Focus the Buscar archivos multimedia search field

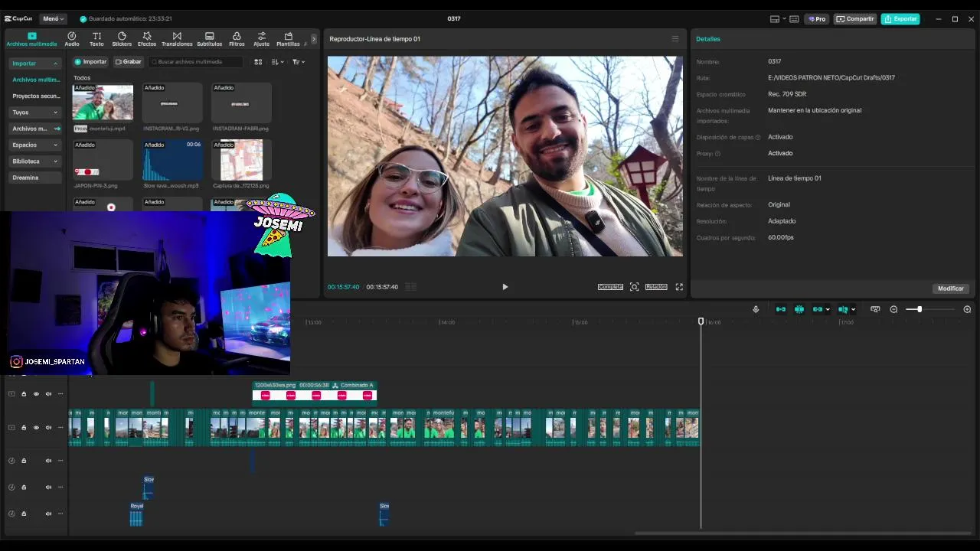tap(196, 62)
